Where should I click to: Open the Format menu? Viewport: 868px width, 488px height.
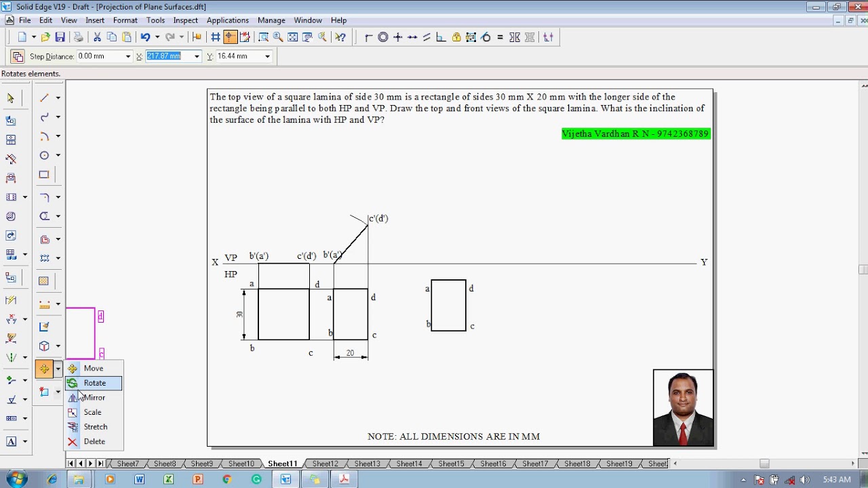(x=125, y=20)
